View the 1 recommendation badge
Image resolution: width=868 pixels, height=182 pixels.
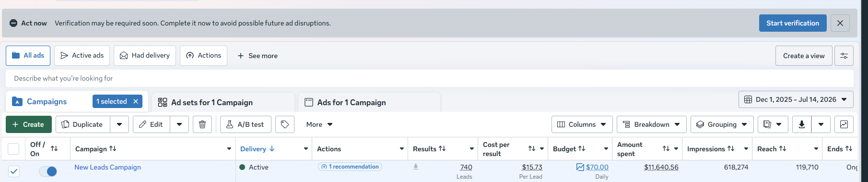[x=350, y=167]
